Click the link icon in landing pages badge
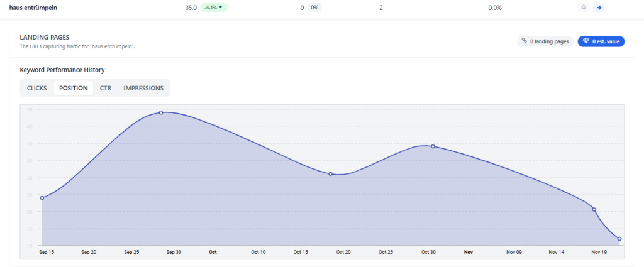Viewport: 644px width, 267px height. [x=524, y=41]
